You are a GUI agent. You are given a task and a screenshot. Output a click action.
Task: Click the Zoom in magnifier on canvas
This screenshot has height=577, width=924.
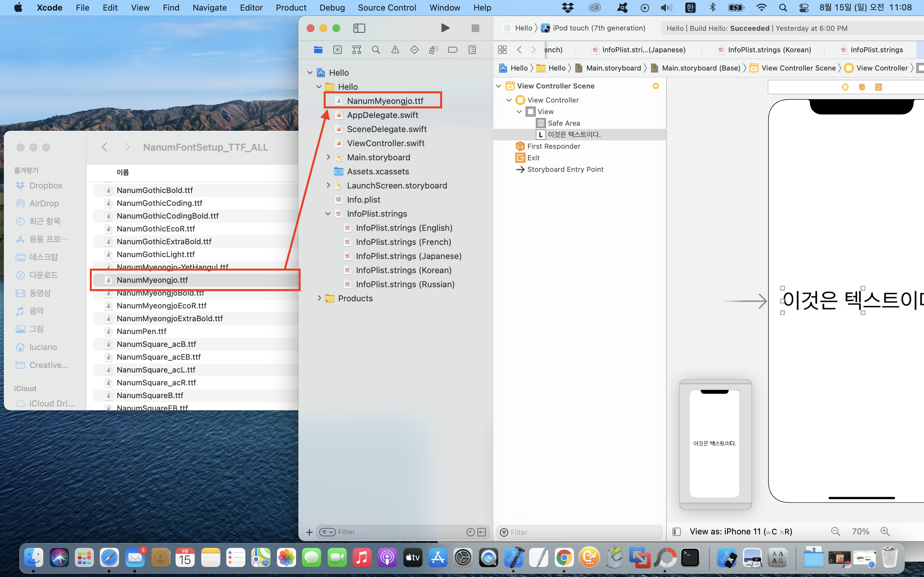coord(885,531)
